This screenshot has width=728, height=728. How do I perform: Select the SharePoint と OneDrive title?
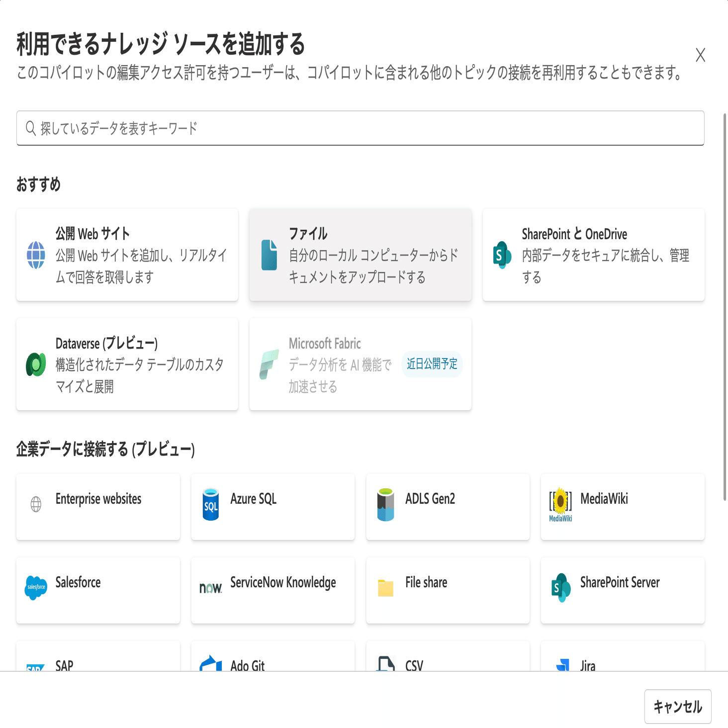(574, 234)
